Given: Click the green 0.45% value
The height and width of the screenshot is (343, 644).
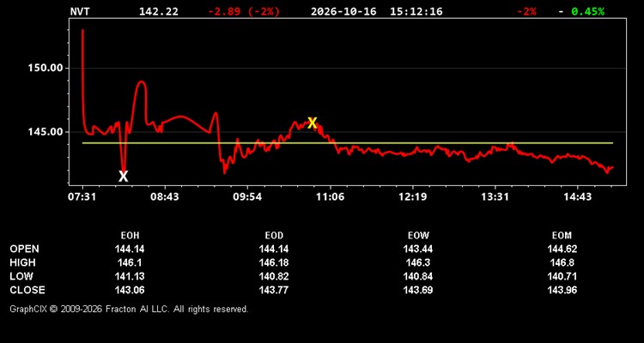Looking at the screenshot, I should 587,11.
